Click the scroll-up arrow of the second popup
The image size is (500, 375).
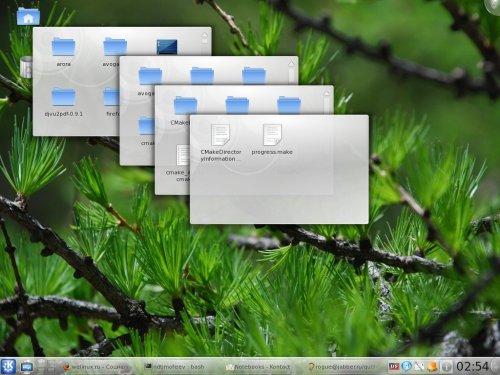[x=291, y=64]
